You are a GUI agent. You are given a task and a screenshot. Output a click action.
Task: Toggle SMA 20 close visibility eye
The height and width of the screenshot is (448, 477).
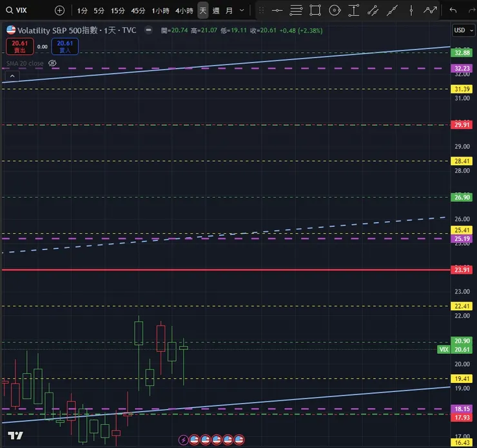pos(52,63)
